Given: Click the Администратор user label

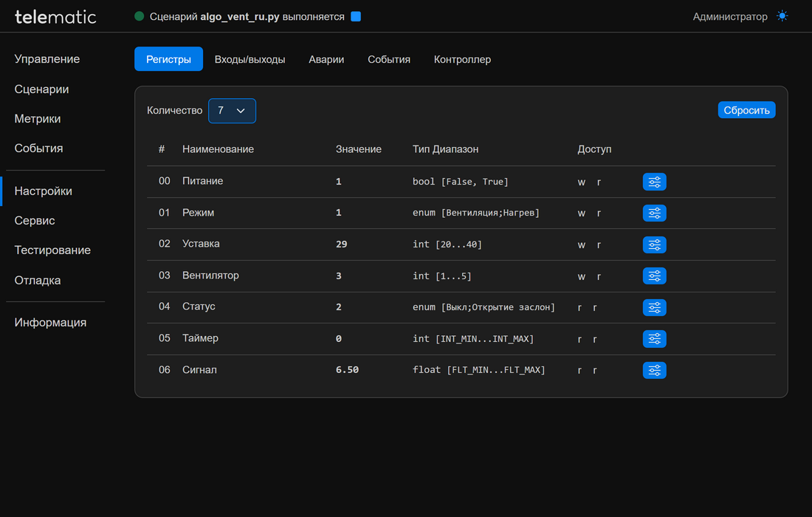Looking at the screenshot, I should click(x=729, y=16).
